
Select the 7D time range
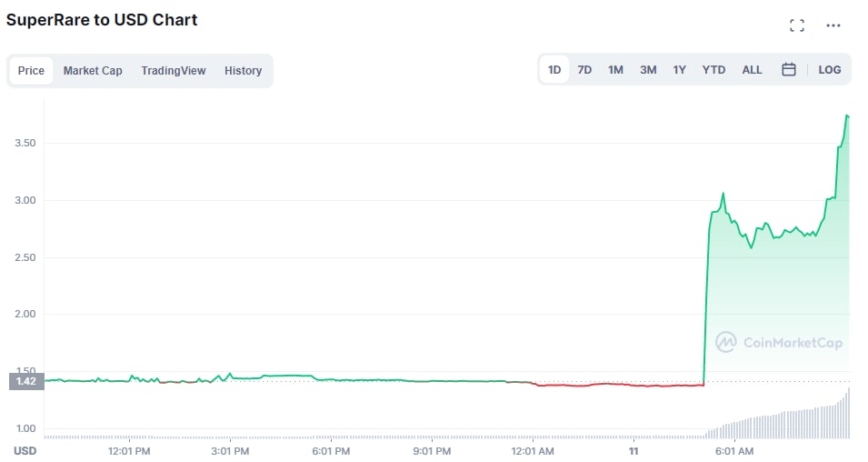coord(584,69)
